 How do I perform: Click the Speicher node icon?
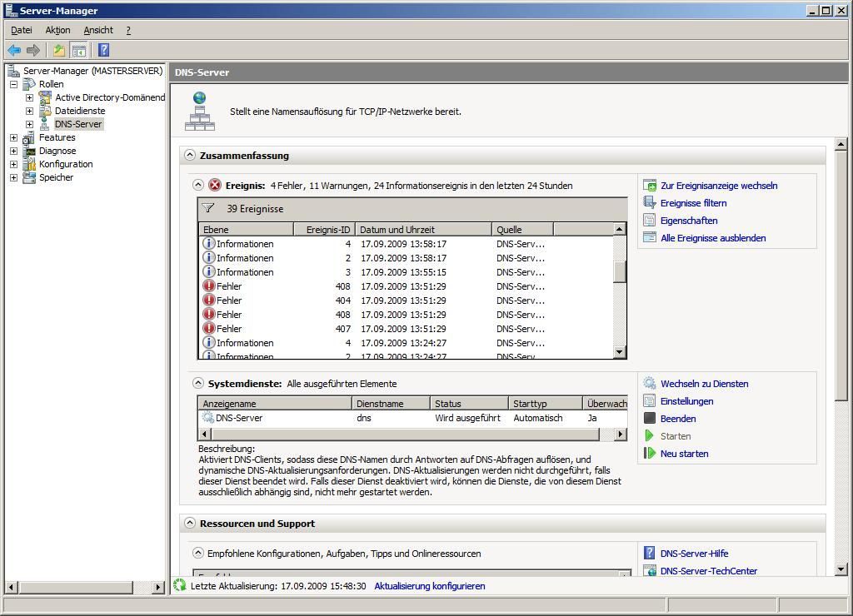(x=29, y=178)
